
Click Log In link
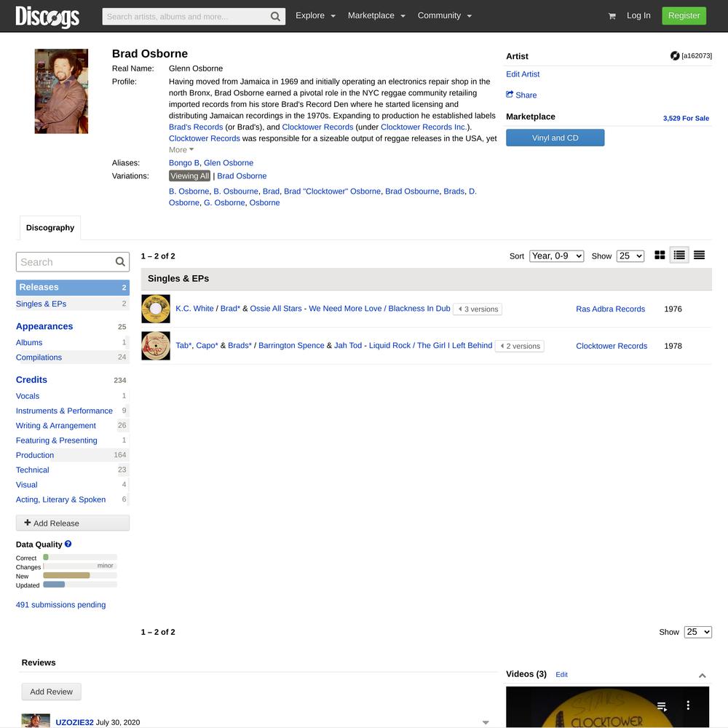click(x=638, y=15)
